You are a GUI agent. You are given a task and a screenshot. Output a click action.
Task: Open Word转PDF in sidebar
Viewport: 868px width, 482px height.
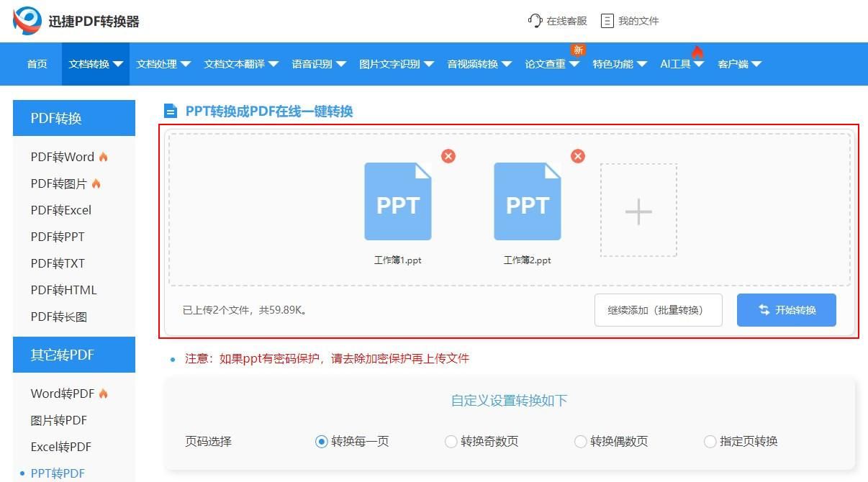(x=63, y=394)
